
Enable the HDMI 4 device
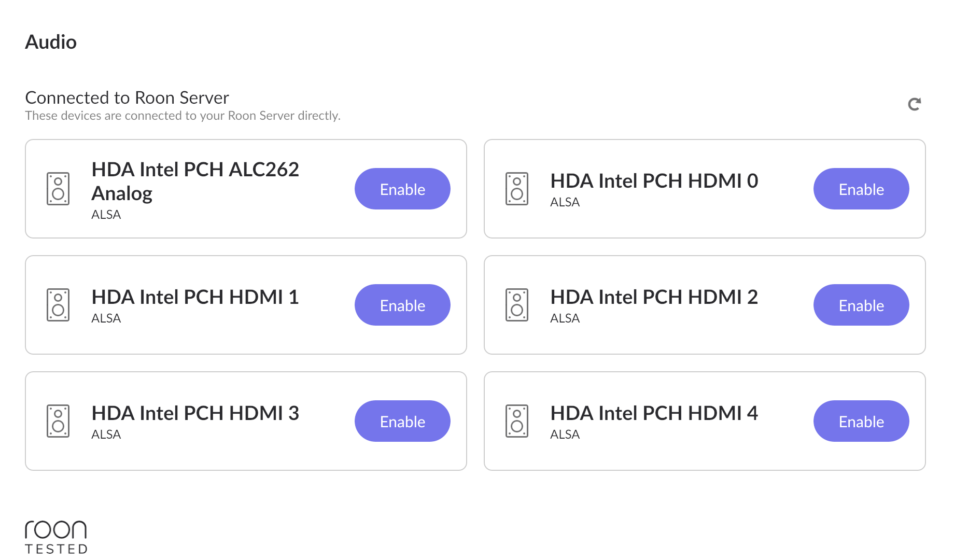861,421
